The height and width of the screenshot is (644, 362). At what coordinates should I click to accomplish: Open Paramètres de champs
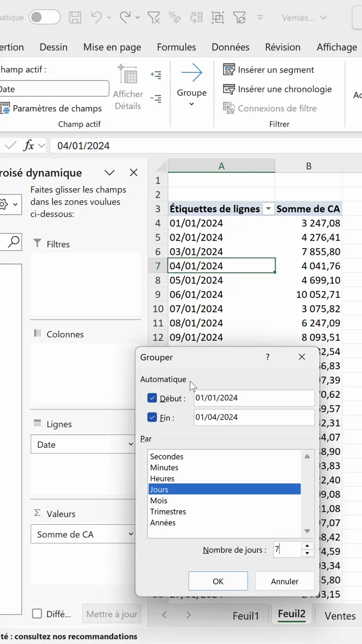click(x=52, y=108)
